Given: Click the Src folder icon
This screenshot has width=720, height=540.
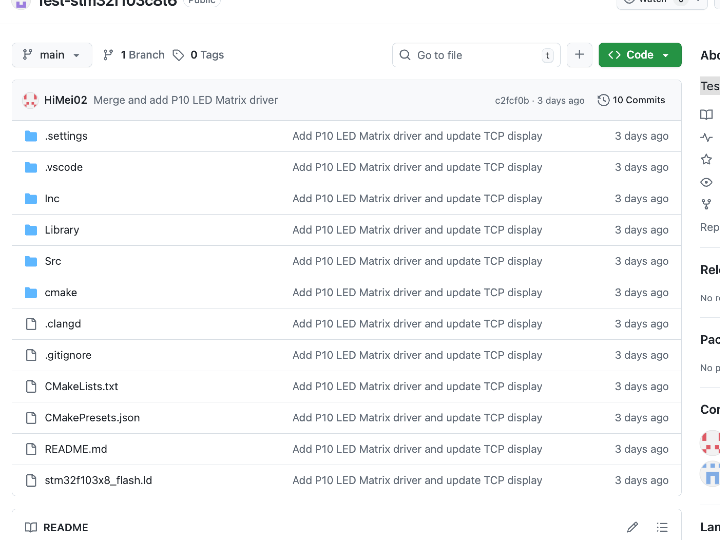Looking at the screenshot, I should [x=30, y=261].
